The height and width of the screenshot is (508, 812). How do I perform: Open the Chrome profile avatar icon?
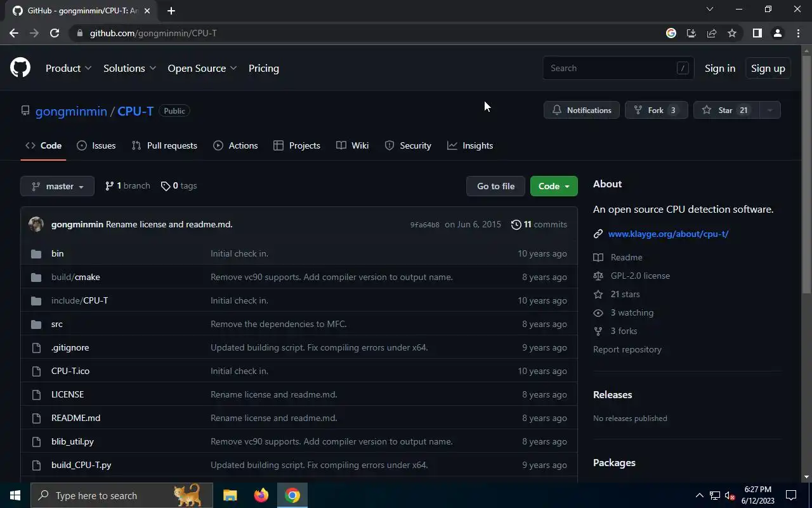pos(777,33)
